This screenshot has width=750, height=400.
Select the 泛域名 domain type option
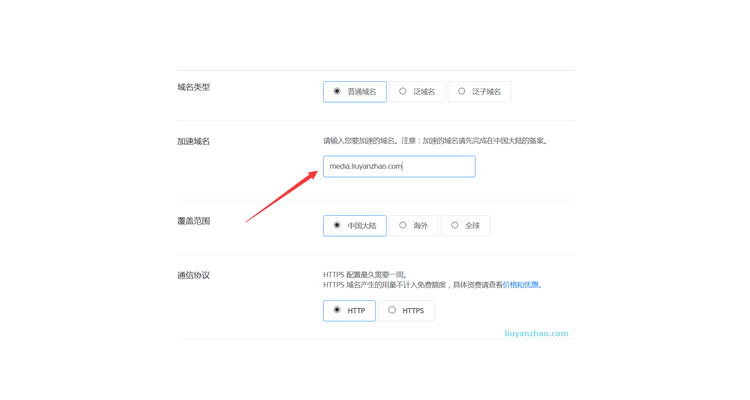(417, 92)
